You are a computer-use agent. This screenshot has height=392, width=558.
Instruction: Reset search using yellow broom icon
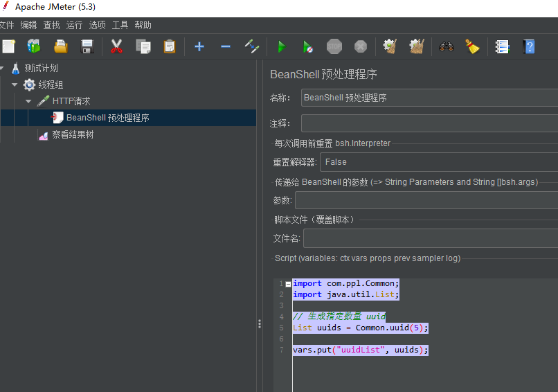coord(473,46)
